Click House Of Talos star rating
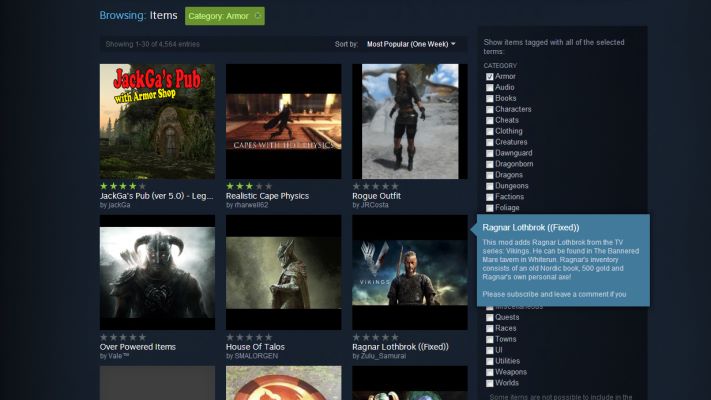The height and width of the screenshot is (400, 711). tap(249, 337)
